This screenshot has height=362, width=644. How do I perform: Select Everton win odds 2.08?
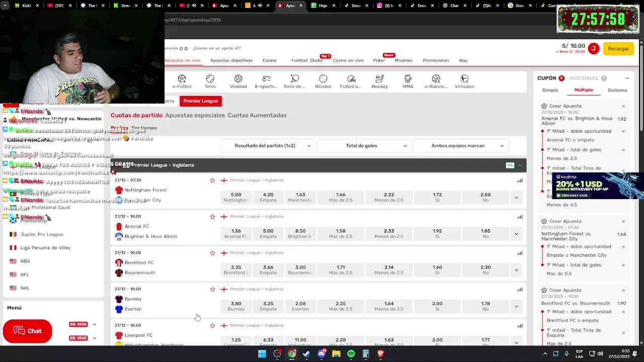coord(300,306)
